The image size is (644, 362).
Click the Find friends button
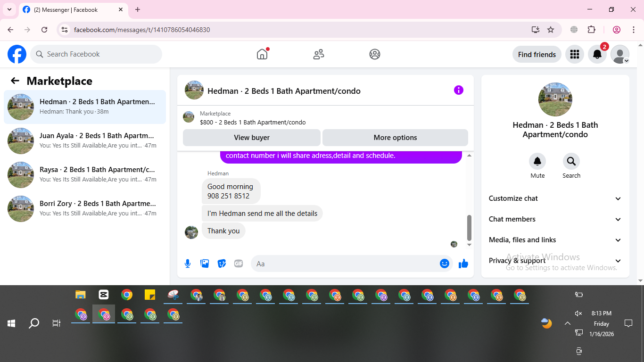tap(537, 54)
